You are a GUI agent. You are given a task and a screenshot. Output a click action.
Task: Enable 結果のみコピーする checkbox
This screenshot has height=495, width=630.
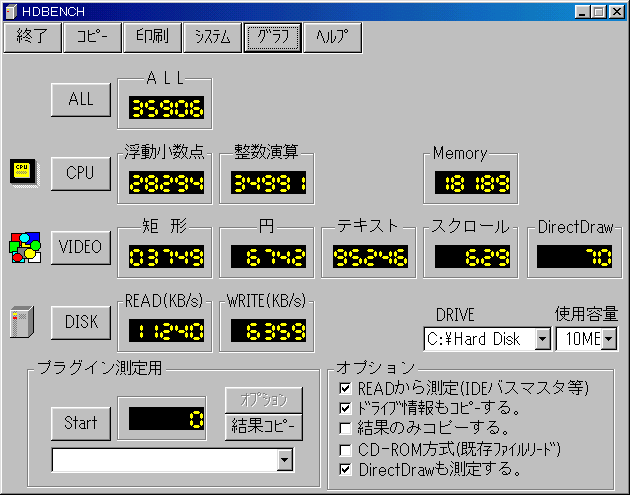[x=345, y=428]
